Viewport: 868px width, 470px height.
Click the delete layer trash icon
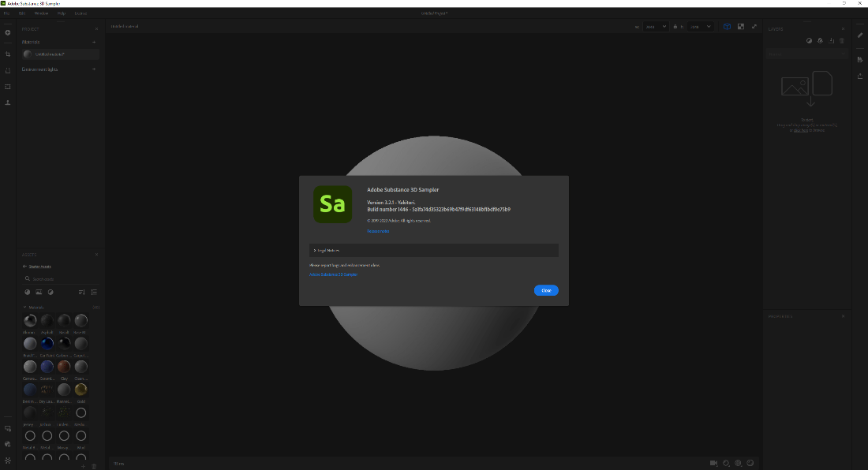(842, 40)
